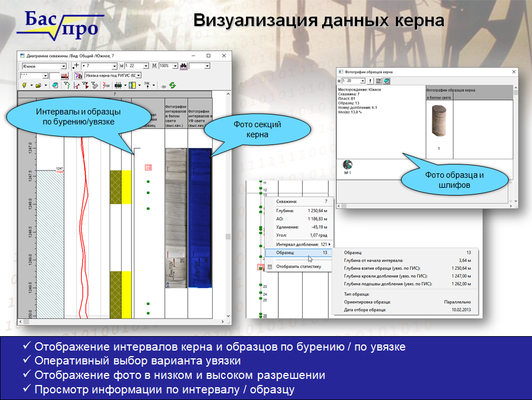Click the scroll-right arrow of well diagram

point(223,322)
